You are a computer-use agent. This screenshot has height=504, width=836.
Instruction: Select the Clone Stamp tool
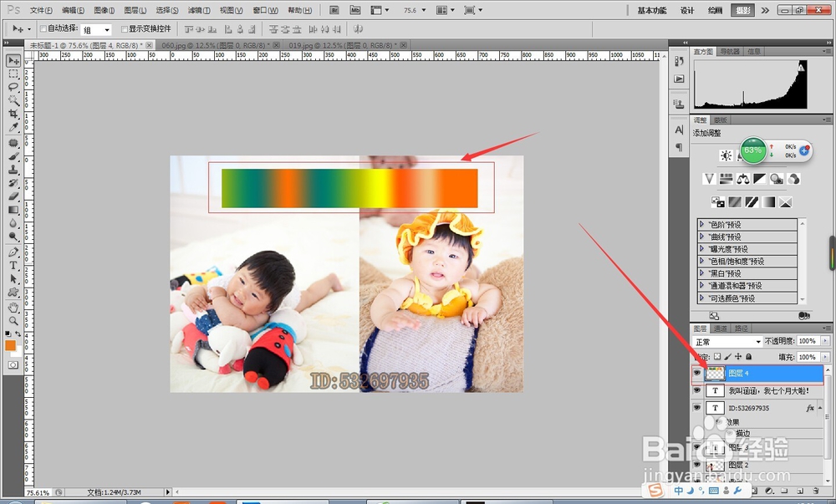[13, 170]
